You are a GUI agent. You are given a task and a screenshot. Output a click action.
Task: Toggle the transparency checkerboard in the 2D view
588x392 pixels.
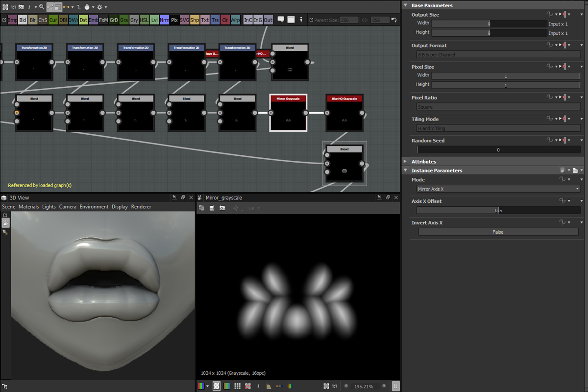point(217,386)
